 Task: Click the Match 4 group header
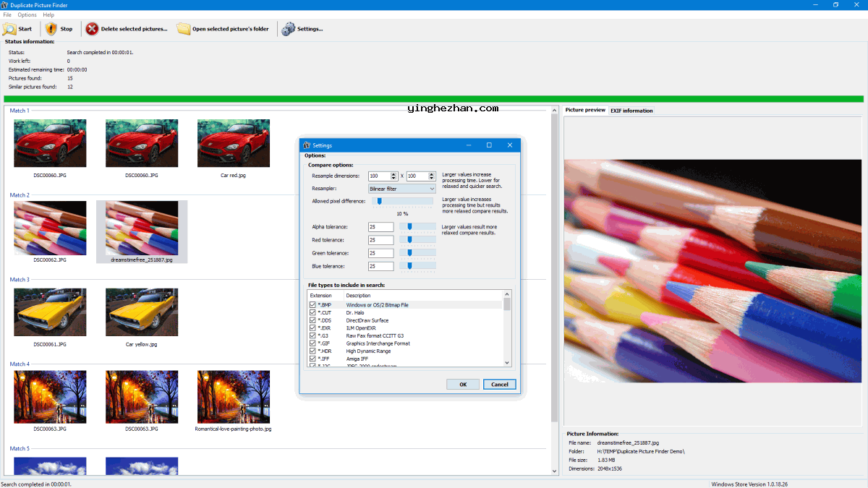coord(20,364)
